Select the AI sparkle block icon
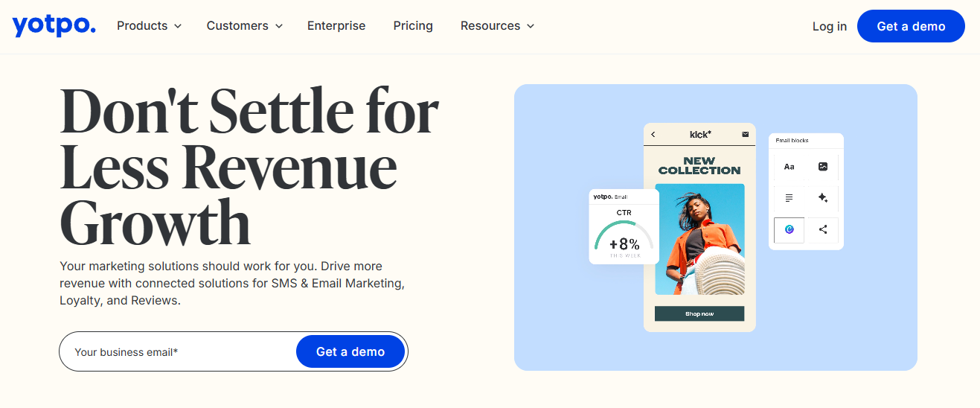Image resolution: width=980 pixels, height=408 pixels. (x=822, y=198)
